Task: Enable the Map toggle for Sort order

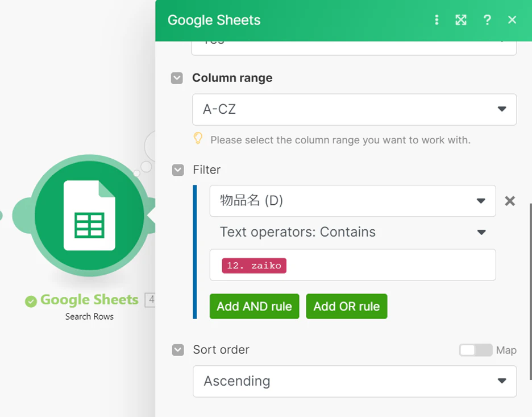Action: point(475,350)
